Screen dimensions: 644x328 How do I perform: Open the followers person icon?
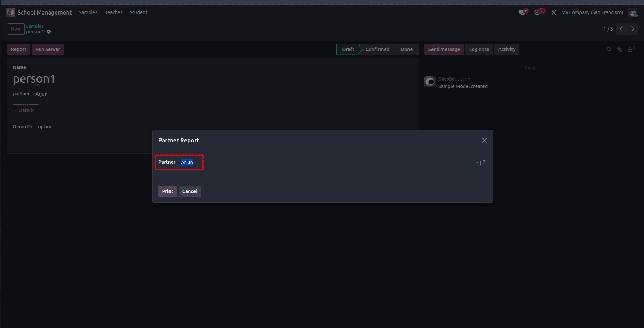pyautogui.click(x=630, y=49)
